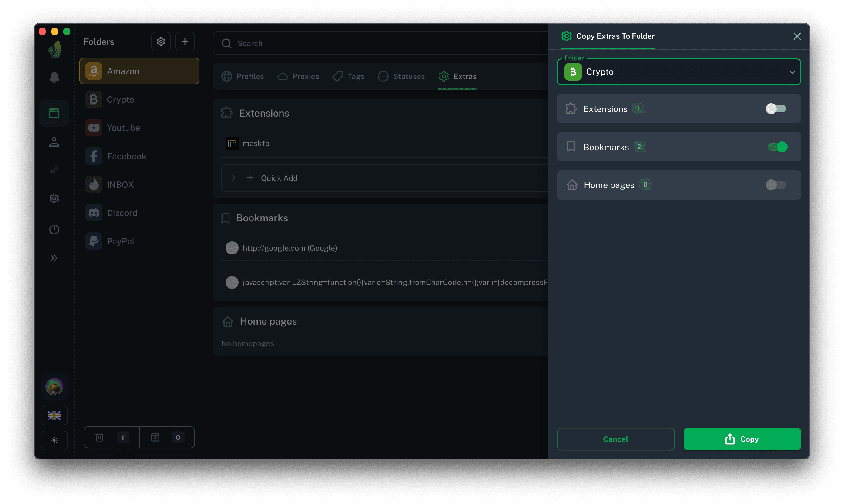Click the Cancel button
Viewport: 844px width, 504px height.
coord(615,439)
